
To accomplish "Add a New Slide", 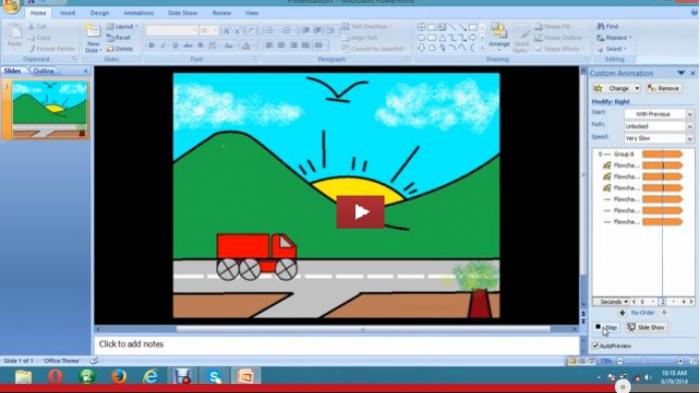I will coord(93,39).
